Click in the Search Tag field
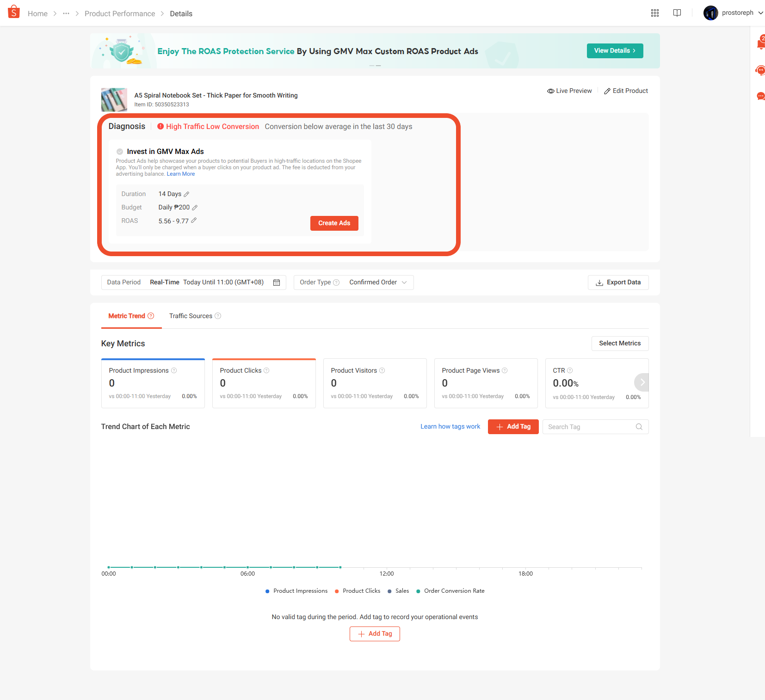 (x=595, y=427)
